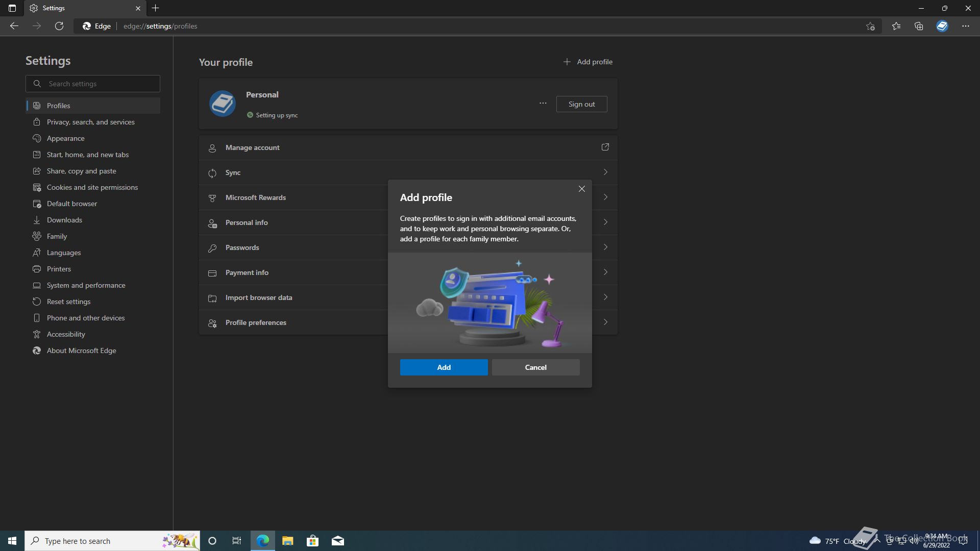Open System and performance settings

click(93, 285)
